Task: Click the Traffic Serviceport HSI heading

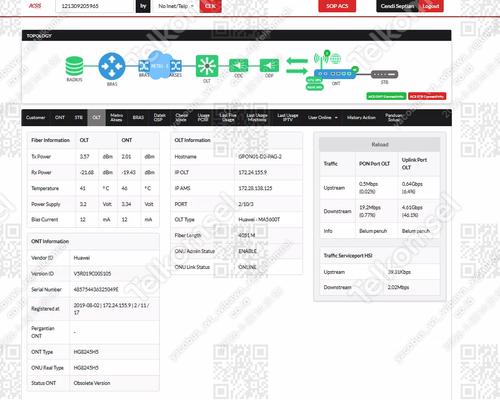Action: 348,256
